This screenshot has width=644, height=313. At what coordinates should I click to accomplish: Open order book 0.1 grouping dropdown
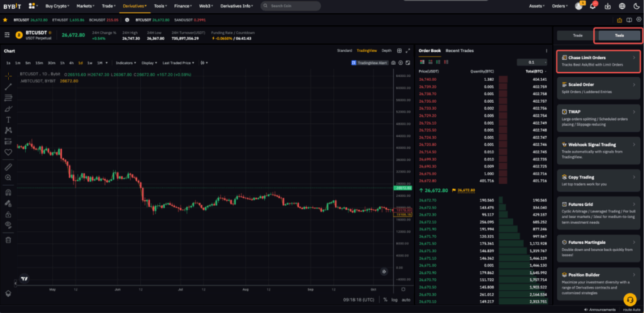pyautogui.click(x=532, y=62)
